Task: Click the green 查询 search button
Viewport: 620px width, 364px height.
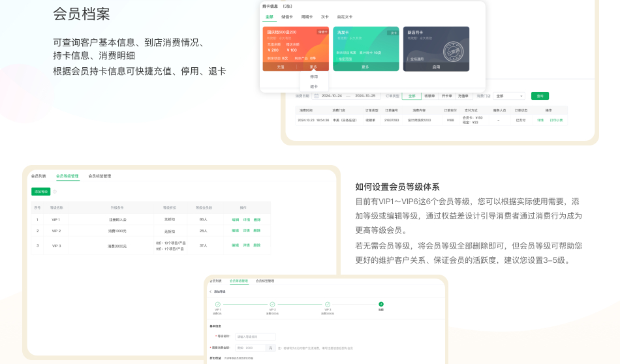Action: click(540, 96)
